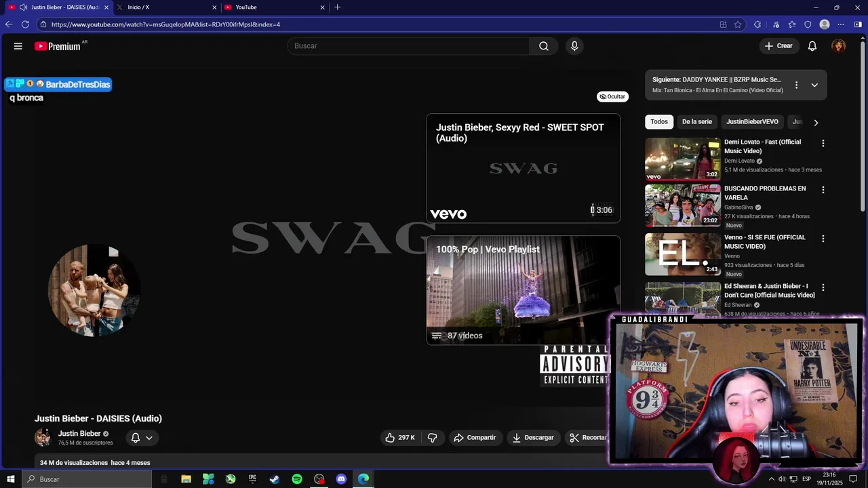The image size is (868, 488).
Task: Dislike the DAISIES video
Action: coord(432,438)
